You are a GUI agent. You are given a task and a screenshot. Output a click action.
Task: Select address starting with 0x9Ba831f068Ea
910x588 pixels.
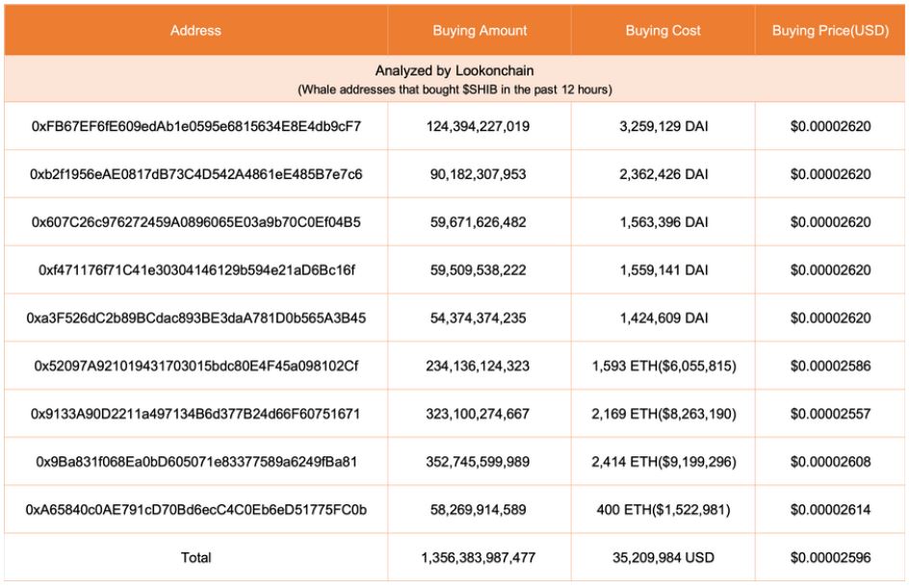pyautogui.click(x=196, y=462)
